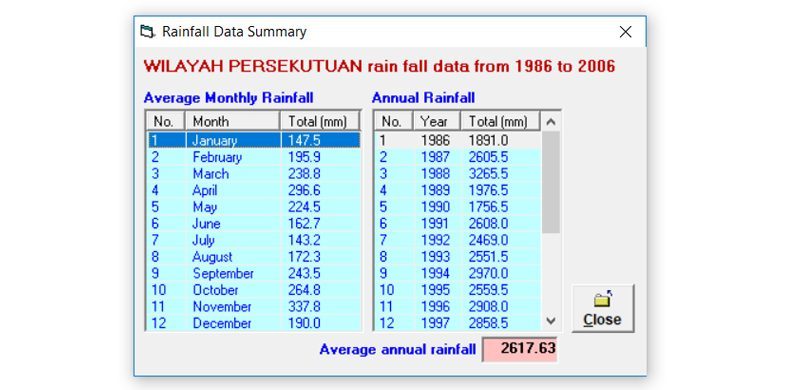Click the annual rainfall list's up arrow
The width and height of the screenshot is (800, 390).
[x=551, y=122]
